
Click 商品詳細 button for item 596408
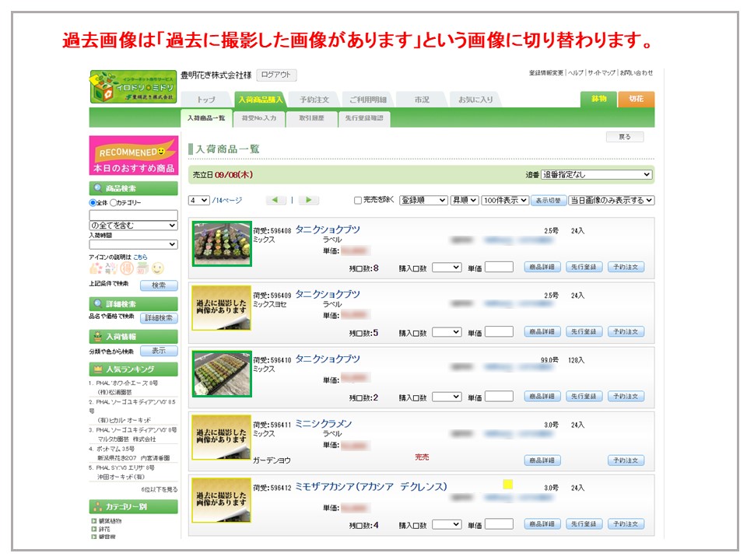(542, 267)
